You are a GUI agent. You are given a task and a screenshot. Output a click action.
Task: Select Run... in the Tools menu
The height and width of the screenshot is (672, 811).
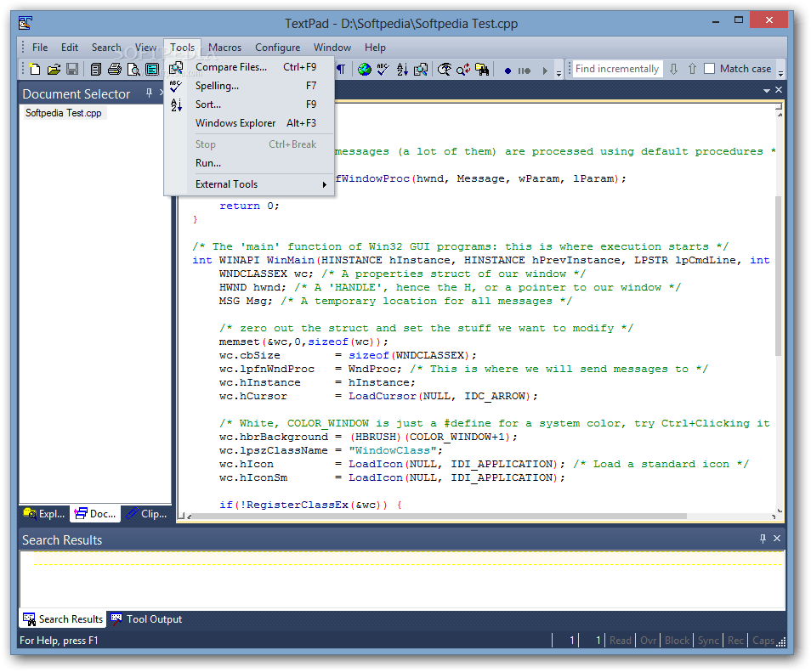pyautogui.click(x=249, y=163)
